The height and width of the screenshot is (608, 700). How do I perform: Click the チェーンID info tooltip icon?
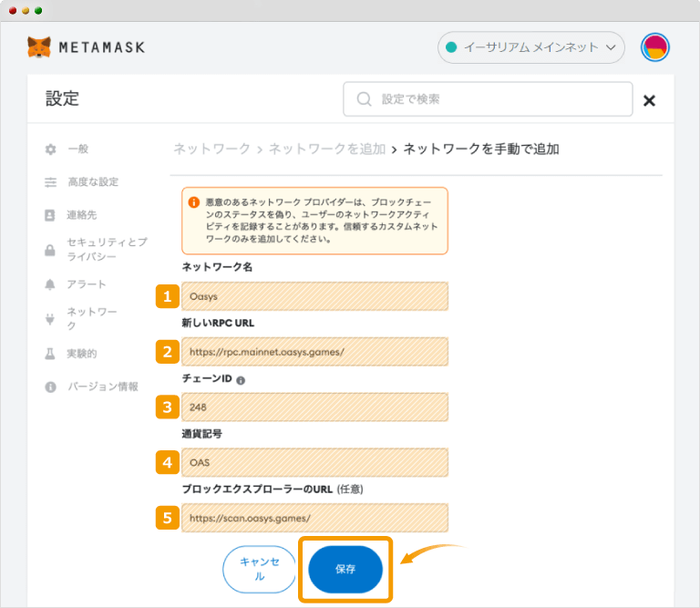point(241,380)
